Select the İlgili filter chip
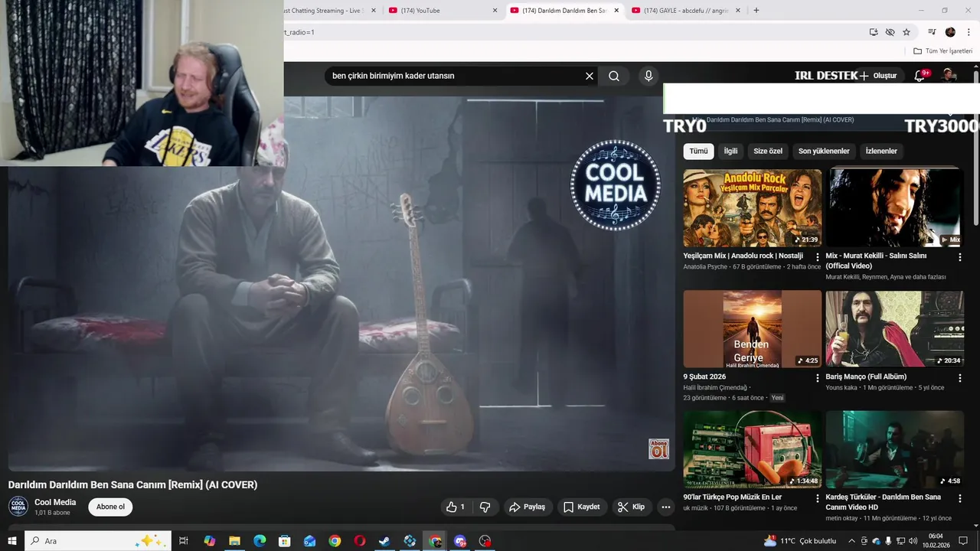The image size is (980, 551). [x=731, y=151]
